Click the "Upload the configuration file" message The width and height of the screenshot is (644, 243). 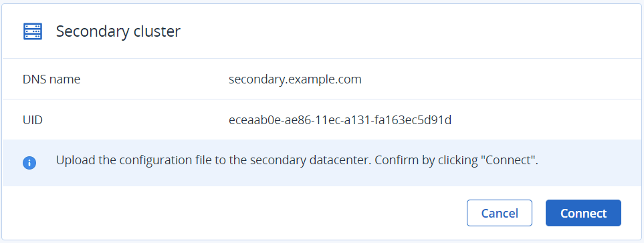point(297,160)
